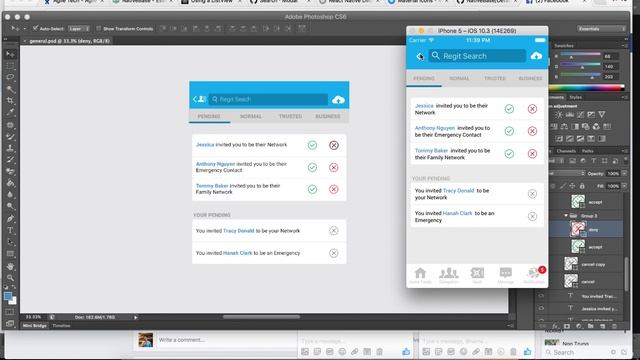Collapse the Group 3 layer group
The width and height of the screenshot is (640, 360).
pos(566,216)
